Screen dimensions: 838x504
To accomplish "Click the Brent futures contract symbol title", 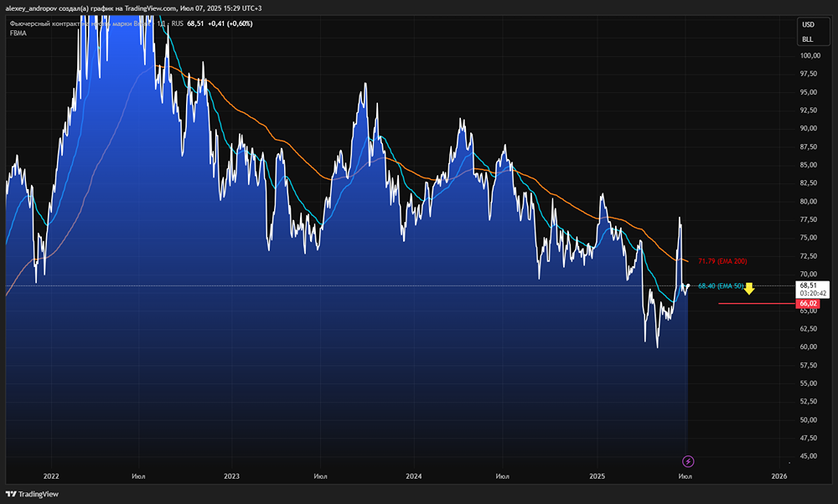I will 80,23.
